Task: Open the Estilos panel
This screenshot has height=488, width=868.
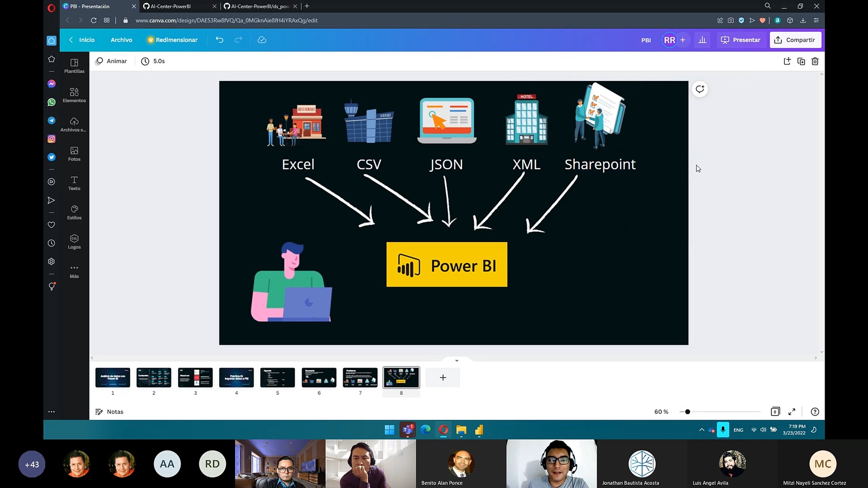Action: (x=74, y=213)
